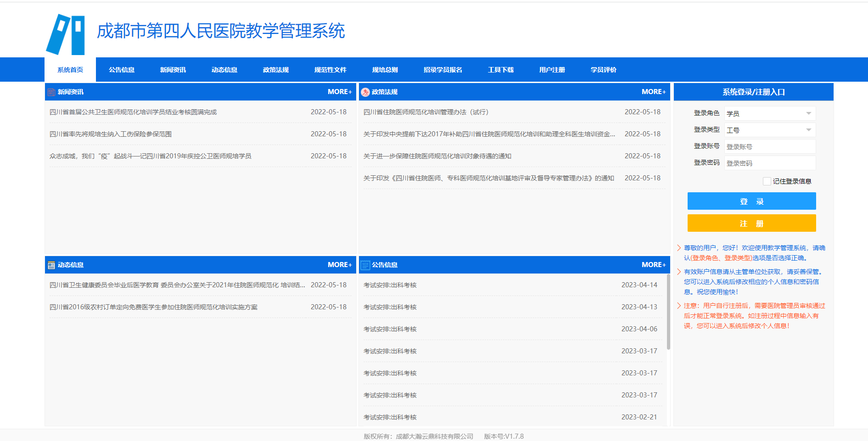Click the 政策法规 panel header icon
The height and width of the screenshot is (441, 868).
[365, 92]
